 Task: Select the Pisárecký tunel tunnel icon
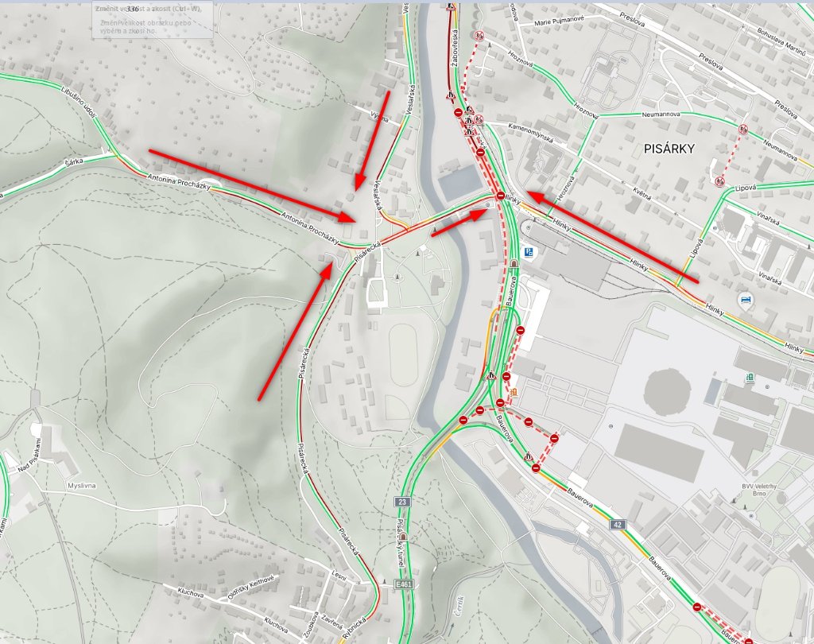point(403,537)
